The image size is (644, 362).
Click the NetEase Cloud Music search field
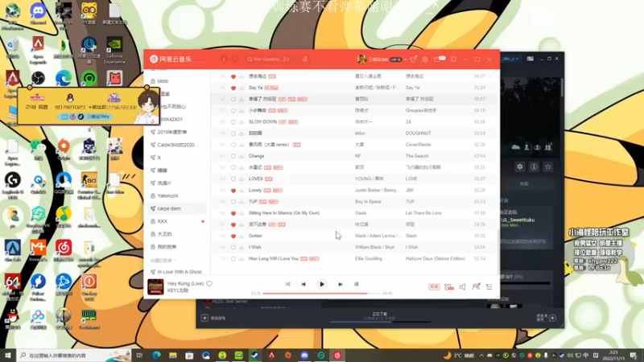(272, 60)
